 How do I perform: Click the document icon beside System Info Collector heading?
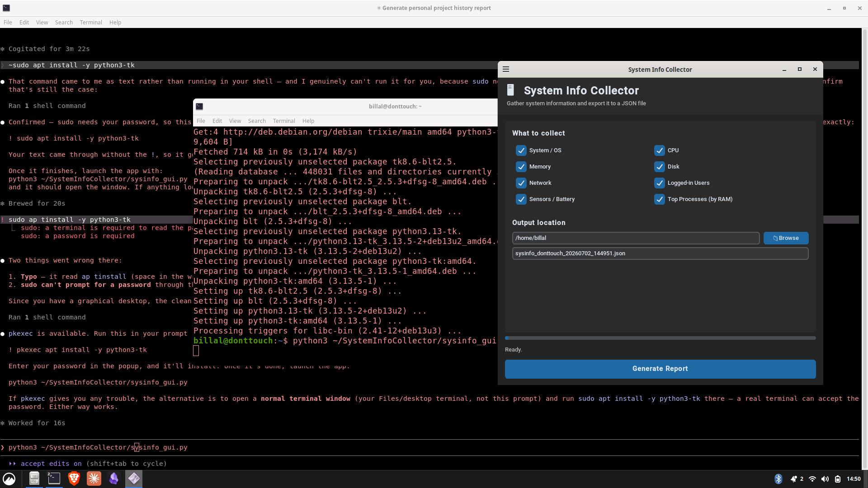[x=510, y=90]
